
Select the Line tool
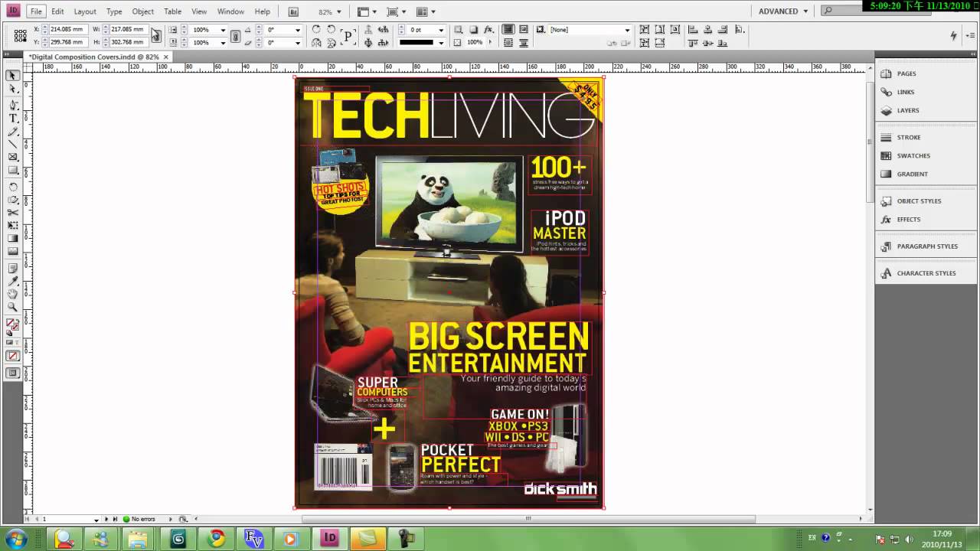(x=13, y=144)
